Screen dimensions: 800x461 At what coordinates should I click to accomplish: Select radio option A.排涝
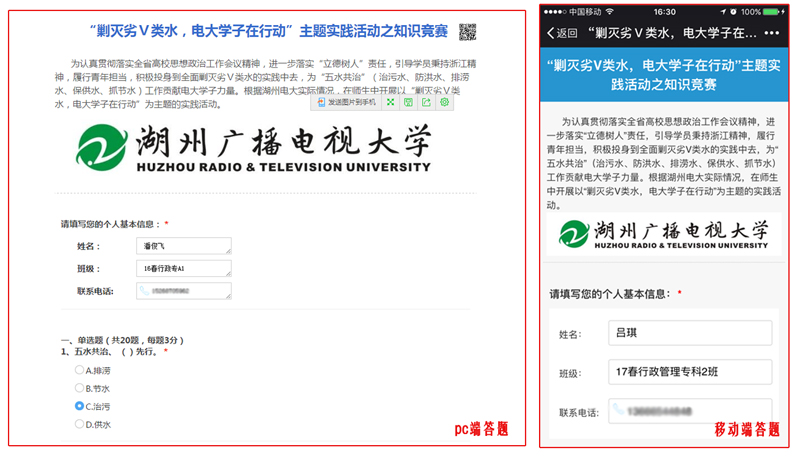[x=80, y=370]
